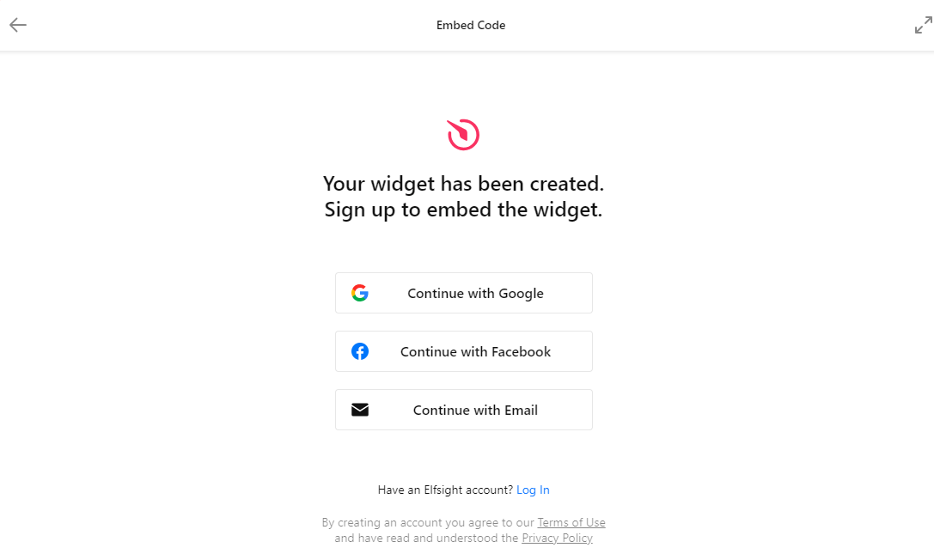Return to widget editor using back arrow
The image size is (934, 560).
tap(17, 25)
